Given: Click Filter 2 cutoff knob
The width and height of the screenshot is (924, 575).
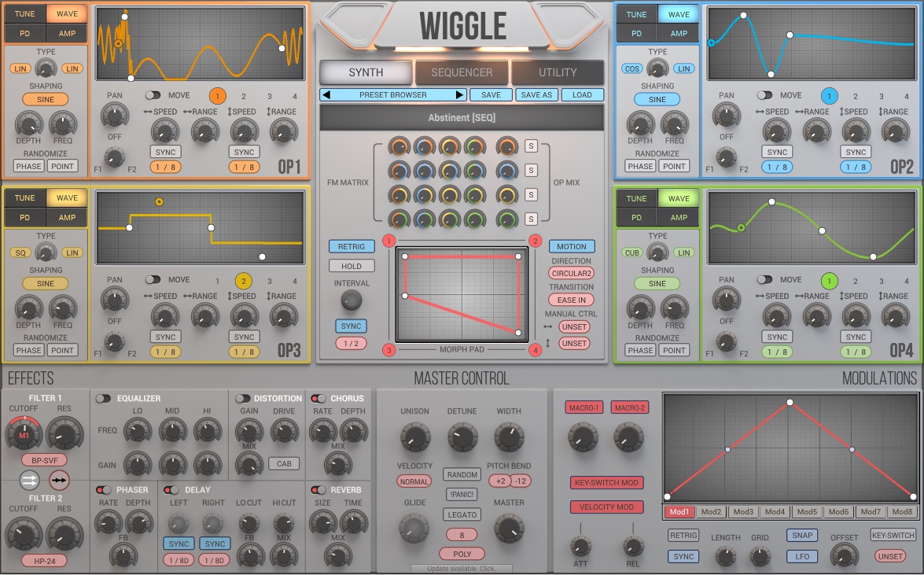Looking at the screenshot, I should tap(24, 534).
